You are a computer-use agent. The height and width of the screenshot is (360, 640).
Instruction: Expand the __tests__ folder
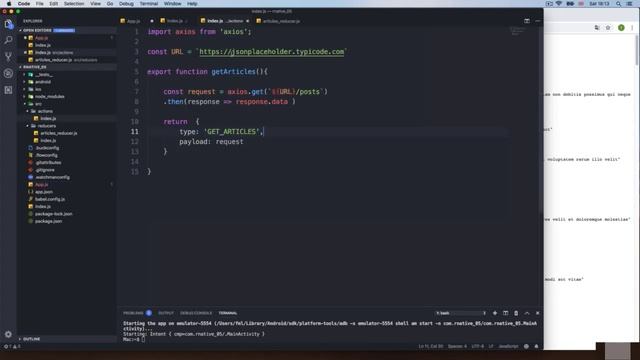pos(43,75)
